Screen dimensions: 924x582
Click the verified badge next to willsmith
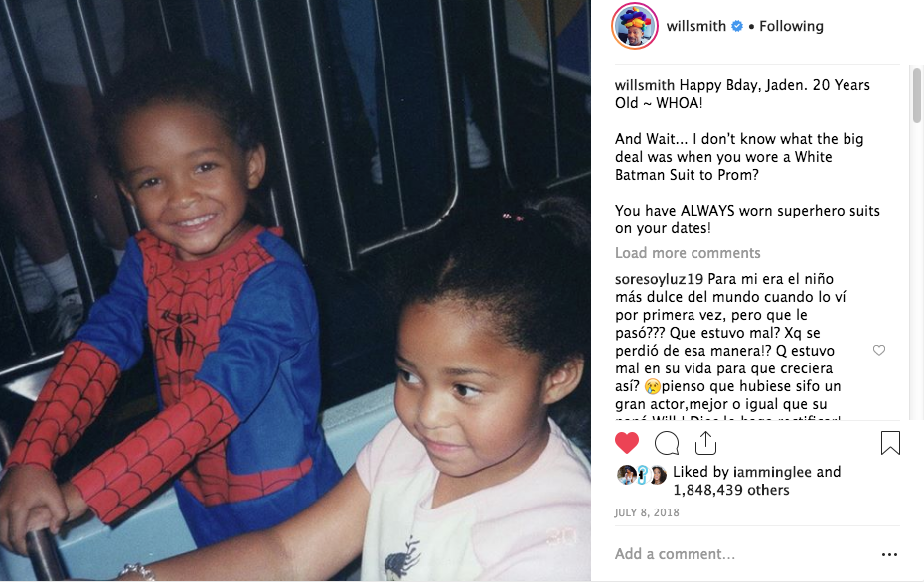736,26
